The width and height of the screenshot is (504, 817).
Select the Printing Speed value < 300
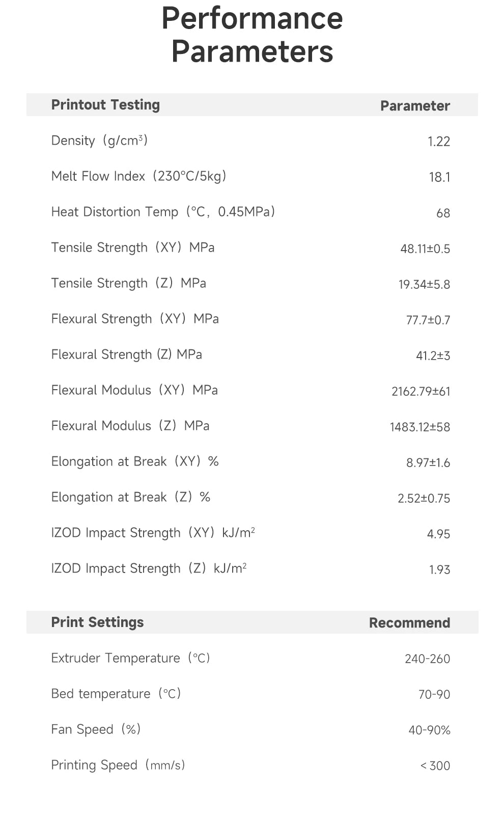[x=435, y=766]
